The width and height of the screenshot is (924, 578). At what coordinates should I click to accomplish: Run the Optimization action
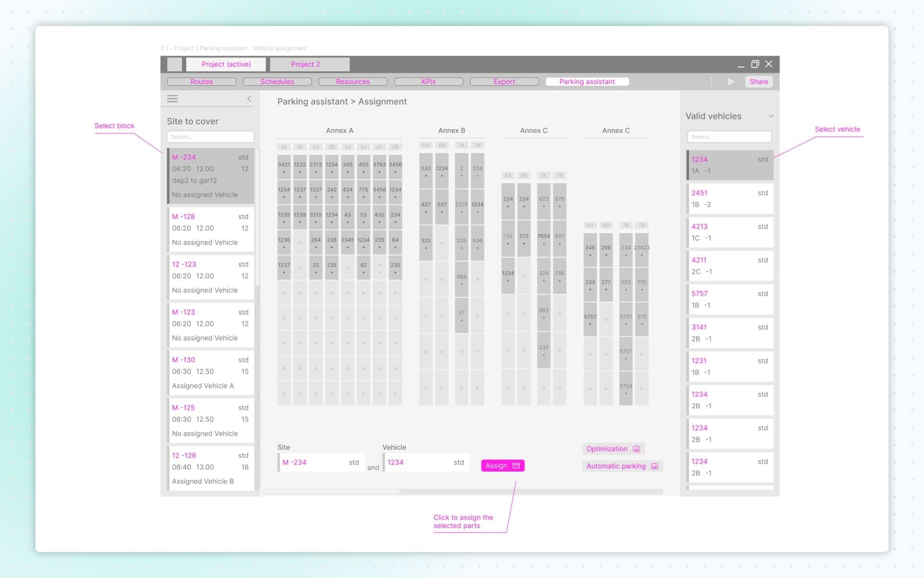point(613,449)
